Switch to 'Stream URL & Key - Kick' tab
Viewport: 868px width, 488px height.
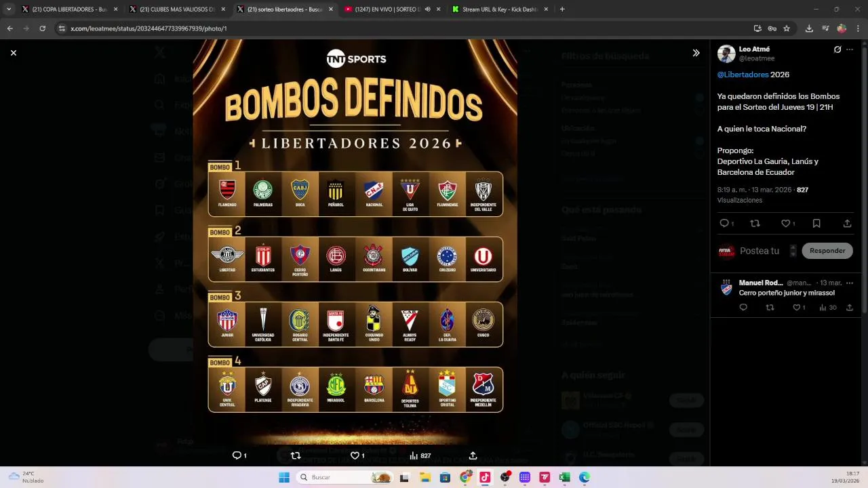point(500,9)
